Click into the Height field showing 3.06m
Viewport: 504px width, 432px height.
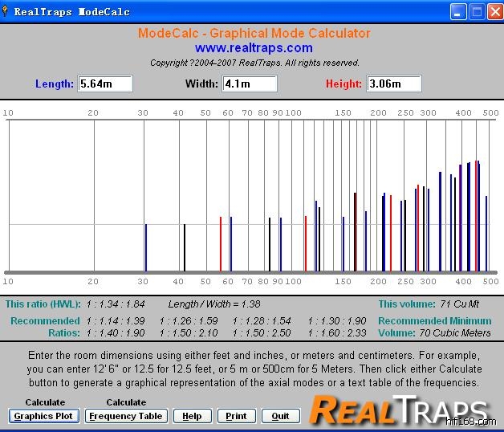tap(394, 84)
